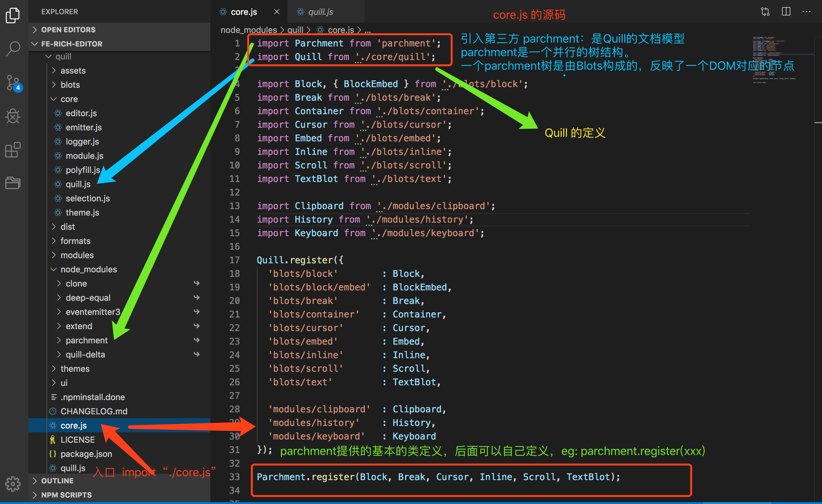Open the Run and Debug view
This screenshot has width=822, height=504.
(13, 116)
